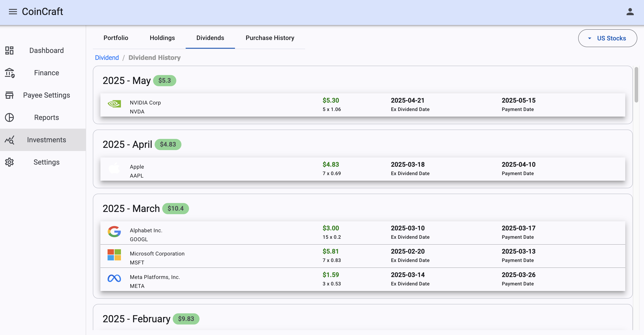Click the dividend history vertical scrollbar
This screenshot has width=644, height=335.
click(x=636, y=85)
